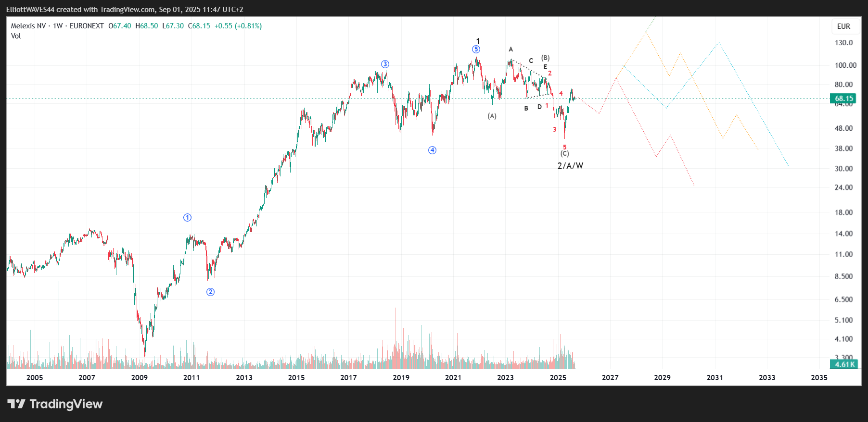
Task: Click 2009 on the time axis
Action: pyautogui.click(x=140, y=378)
